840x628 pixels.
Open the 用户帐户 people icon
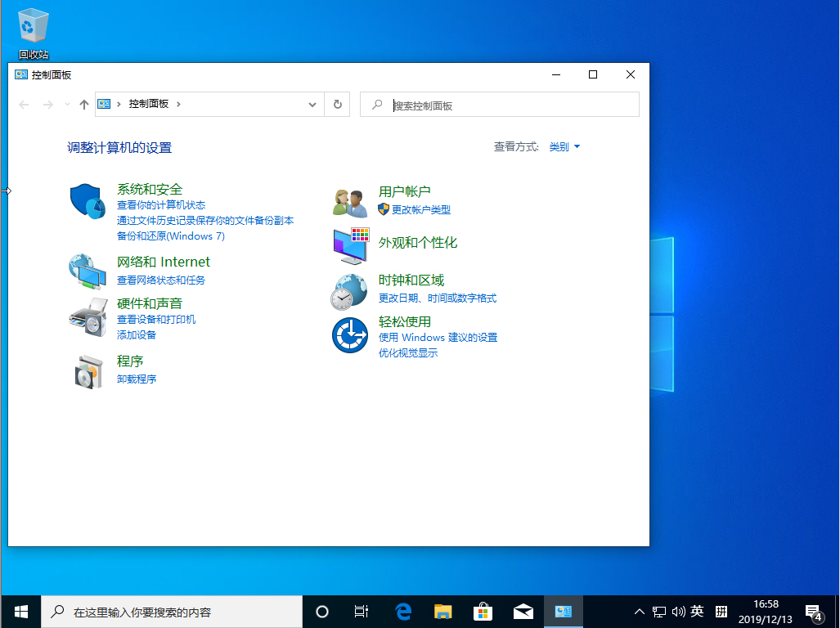[x=350, y=201]
